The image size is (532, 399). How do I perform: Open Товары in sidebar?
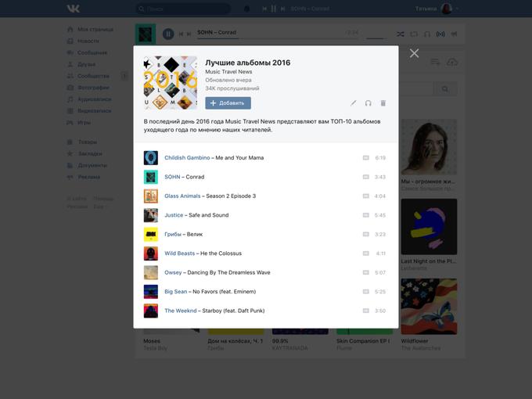coord(82,142)
